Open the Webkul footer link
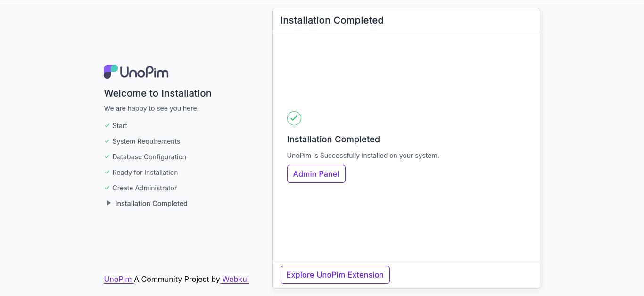 click(x=235, y=279)
